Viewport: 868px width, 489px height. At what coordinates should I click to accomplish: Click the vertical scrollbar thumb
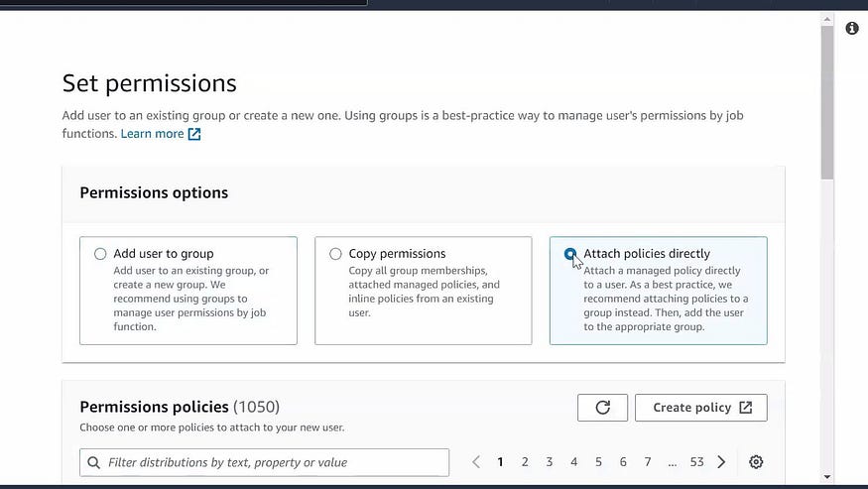pyautogui.click(x=827, y=102)
